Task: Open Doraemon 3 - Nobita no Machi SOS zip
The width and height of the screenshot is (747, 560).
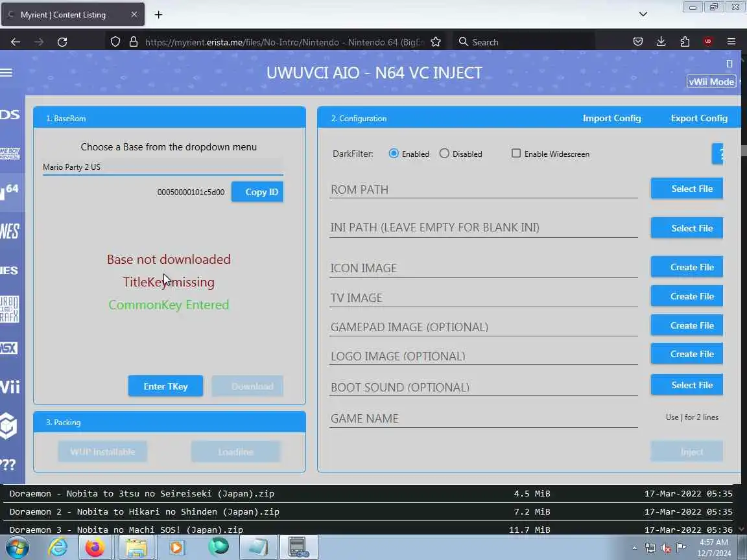Action: tap(126, 529)
